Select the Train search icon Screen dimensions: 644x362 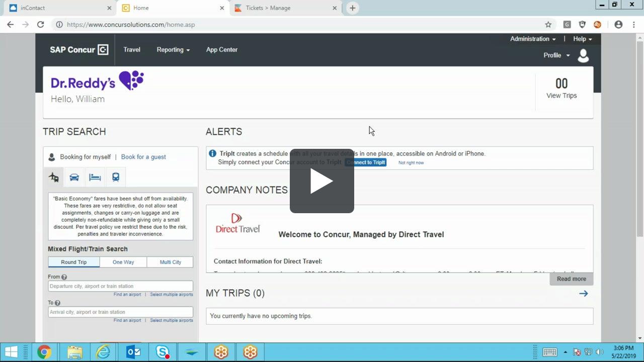point(116,177)
